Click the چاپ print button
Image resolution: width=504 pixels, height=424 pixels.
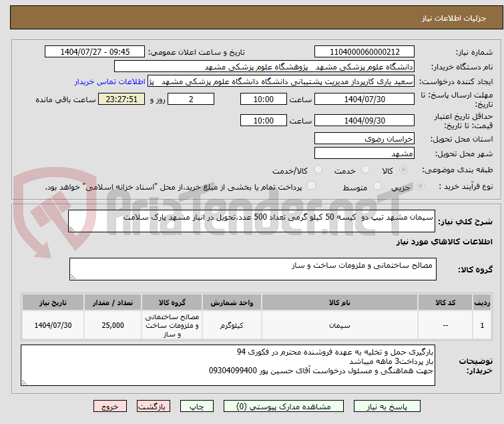tap(197, 407)
